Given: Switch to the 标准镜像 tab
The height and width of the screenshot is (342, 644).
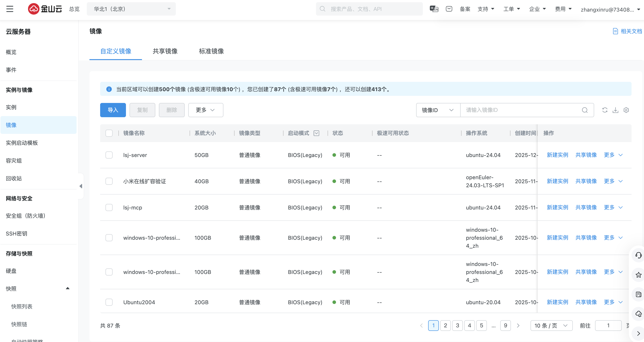Looking at the screenshot, I should (x=211, y=51).
